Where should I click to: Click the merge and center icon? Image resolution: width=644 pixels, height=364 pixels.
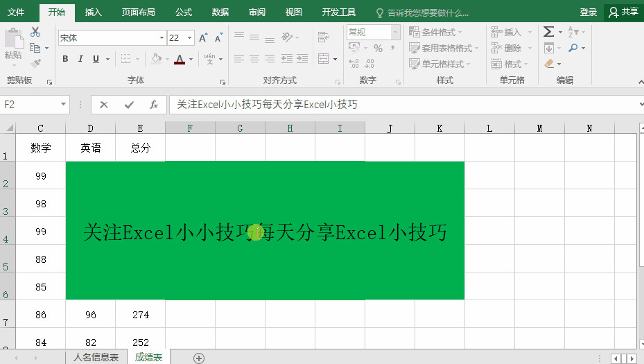click(323, 59)
